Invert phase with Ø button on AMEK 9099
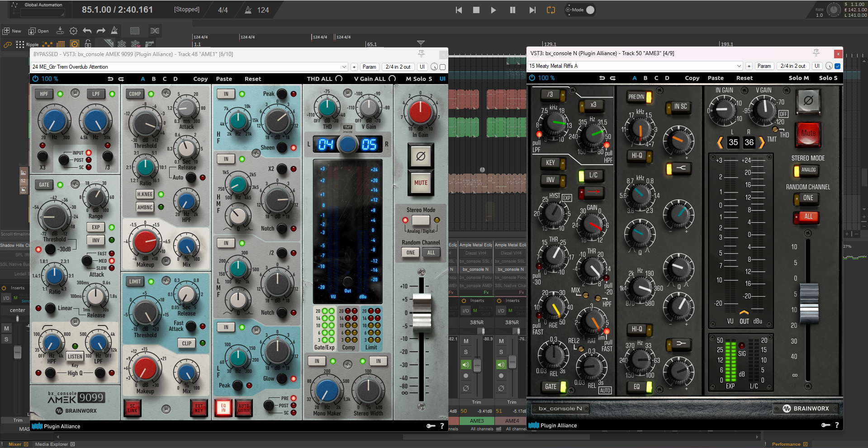 click(x=421, y=156)
